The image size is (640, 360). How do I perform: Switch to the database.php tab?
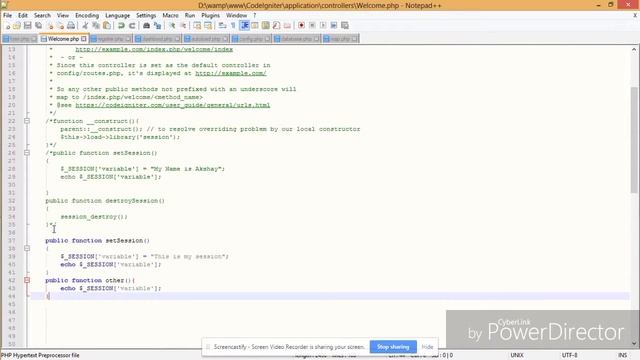click(x=296, y=39)
